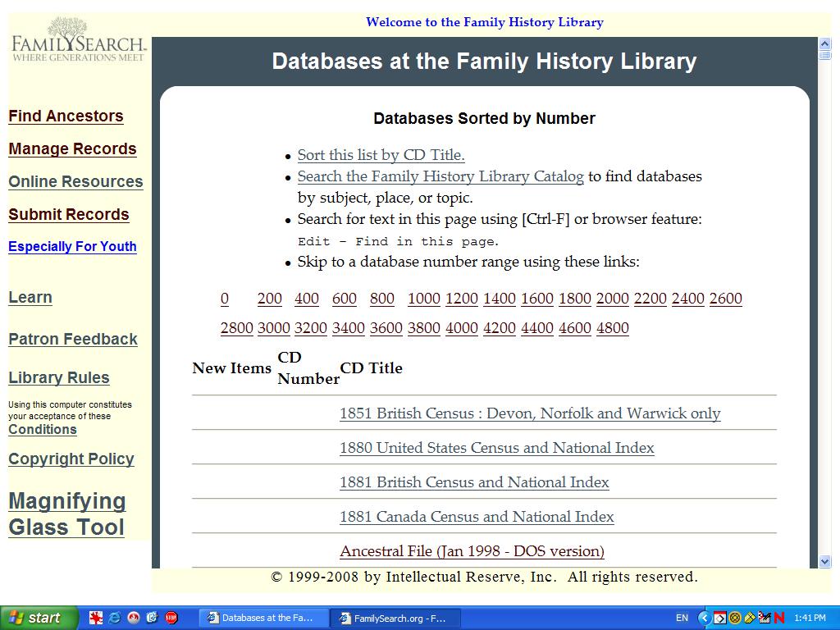Image resolution: width=840 pixels, height=630 pixels.
Task: Open Online Resources in sidebar
Action: [x=75, y=181]
